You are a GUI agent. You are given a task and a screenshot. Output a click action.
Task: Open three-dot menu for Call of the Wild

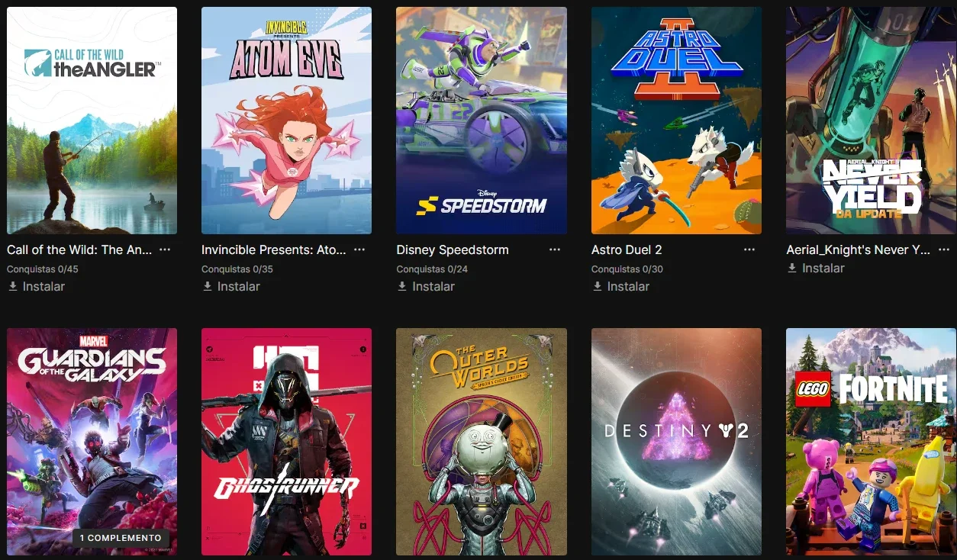click(x=165, y=249)
